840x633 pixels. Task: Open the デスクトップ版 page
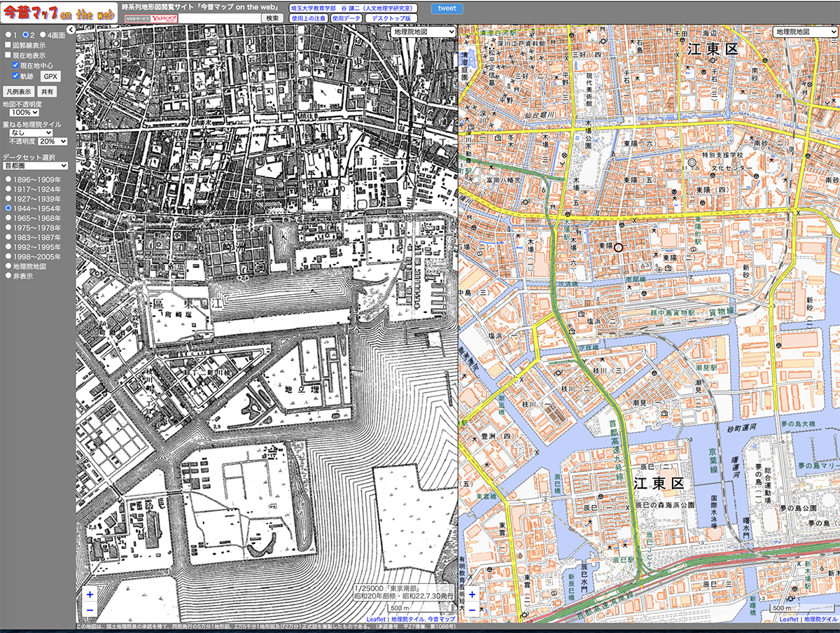391,18
